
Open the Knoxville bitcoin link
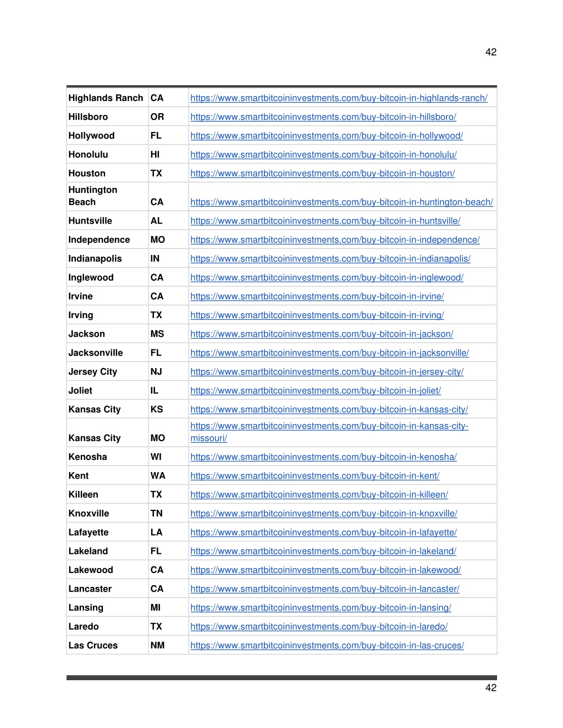(x=324, y=513)
